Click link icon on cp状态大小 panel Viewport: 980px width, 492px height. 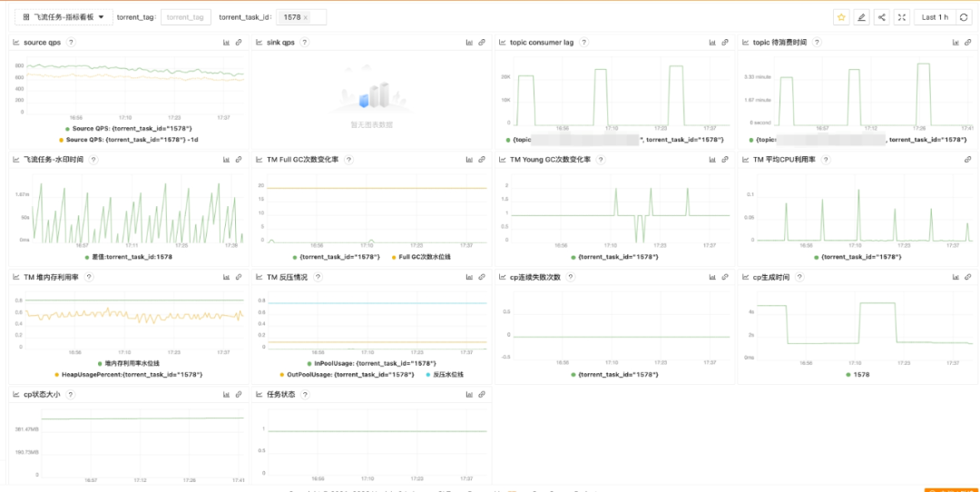click(x=238, y=395)
